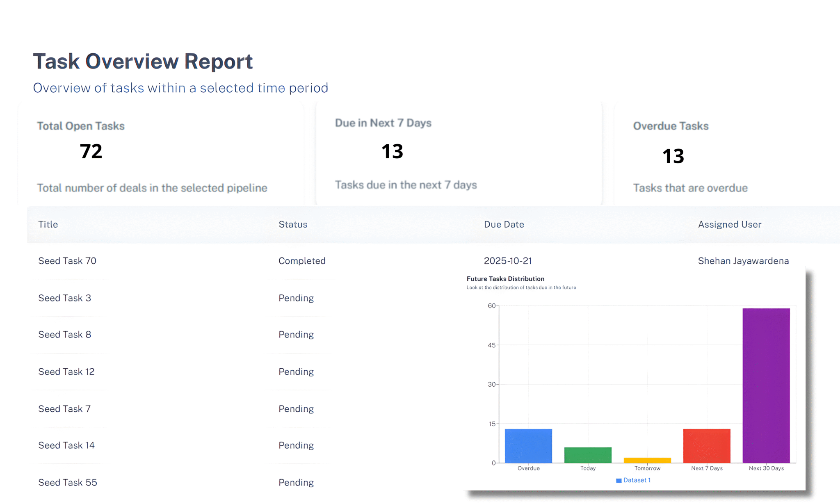
Task: Sort by the Status column header
Action: pyautogui.click(x=293, y=224)
